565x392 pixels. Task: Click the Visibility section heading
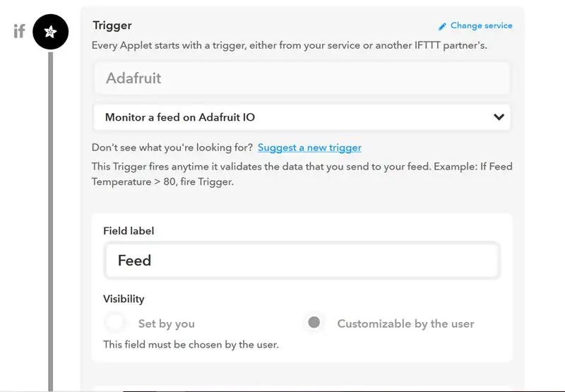click(x=124, y=299)
